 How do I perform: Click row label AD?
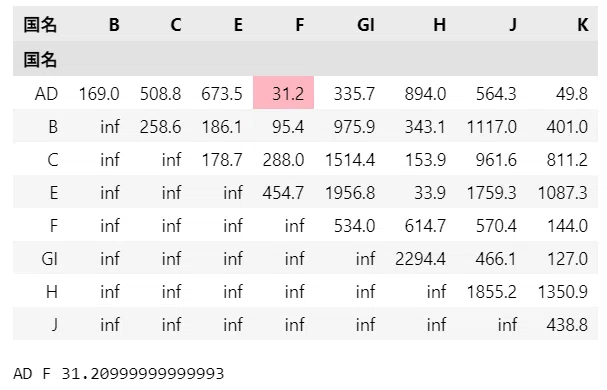[x=46, y=94]
